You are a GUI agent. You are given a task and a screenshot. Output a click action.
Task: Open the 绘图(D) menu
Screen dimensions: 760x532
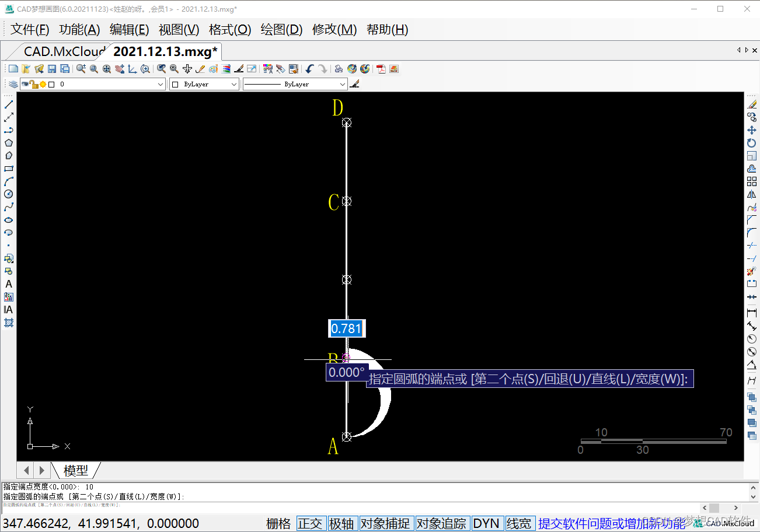click(x=281, y=30)
